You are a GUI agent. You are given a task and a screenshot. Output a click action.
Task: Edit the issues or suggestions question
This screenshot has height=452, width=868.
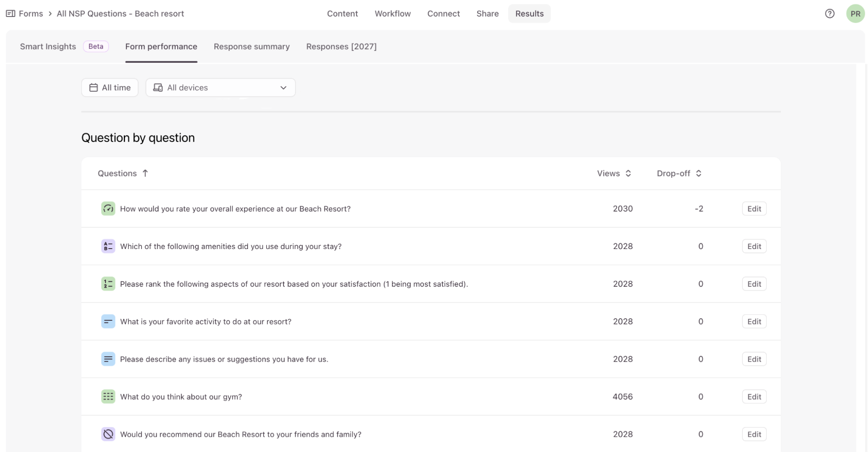754,359
